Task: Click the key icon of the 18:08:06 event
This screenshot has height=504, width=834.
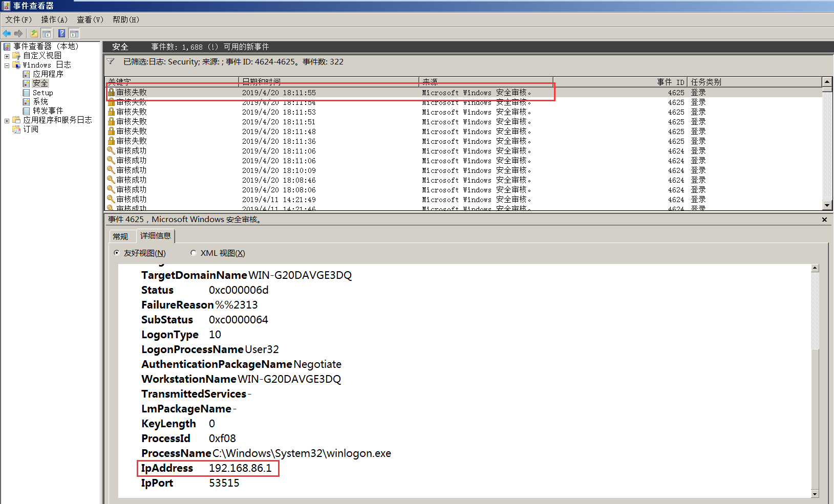Action: tap(111, 189)
